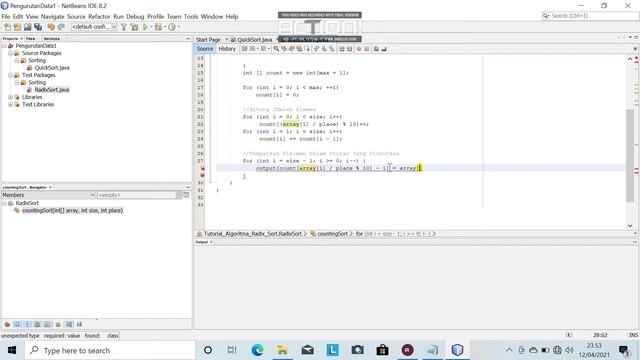This screenshot has width=640, height=360.
Task: Click the Start Macro Recording red icon
Action: click(x=359, y=49)
